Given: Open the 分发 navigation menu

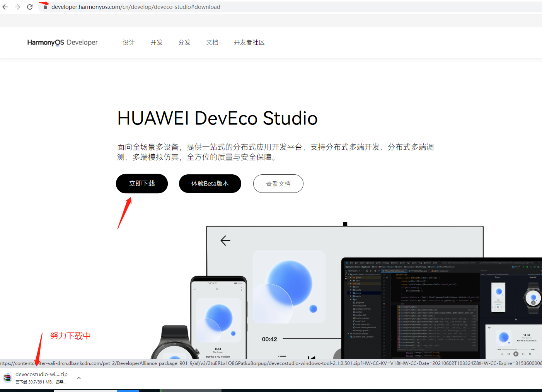Looking at the screenshot, I should coord(184,43).
